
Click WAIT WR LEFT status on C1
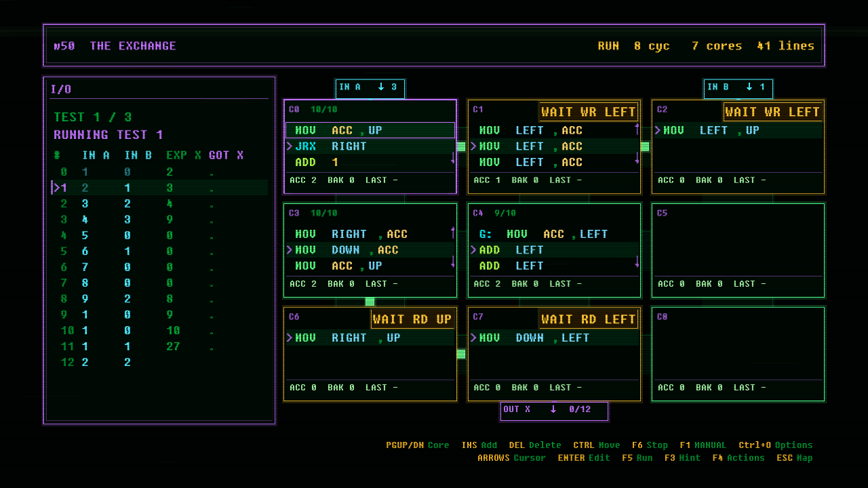click(589, 112)
